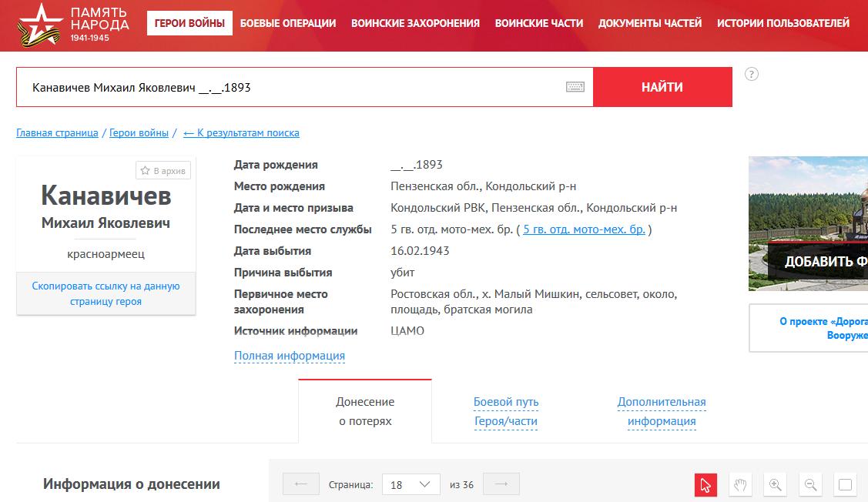Go to previous page with left arrow
868x502 pixels.
[300, 484]
